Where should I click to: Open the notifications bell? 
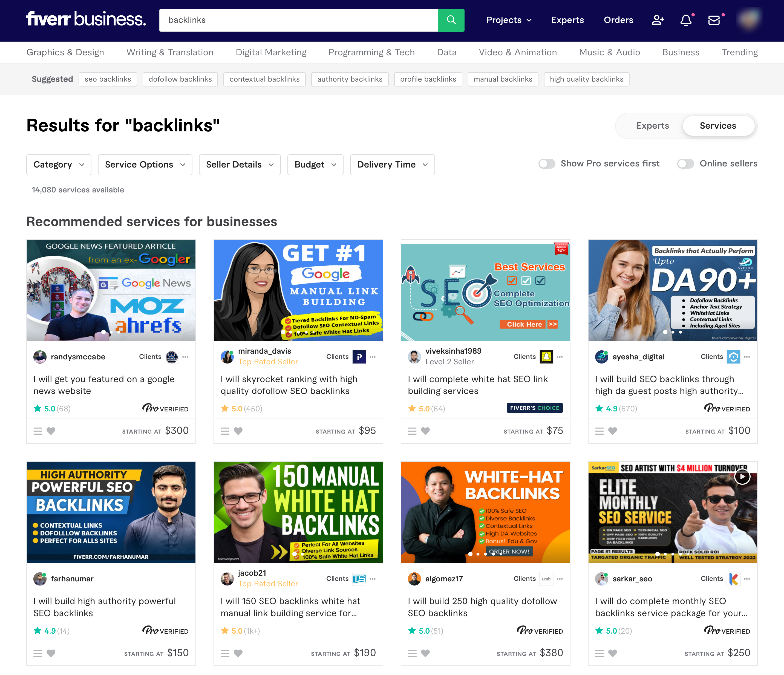686,20
